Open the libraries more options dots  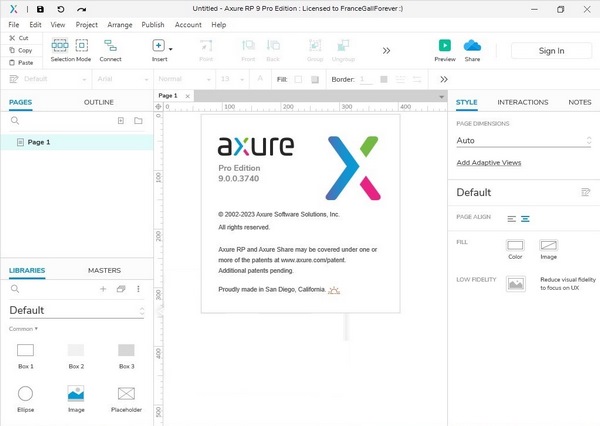point(138,289)
